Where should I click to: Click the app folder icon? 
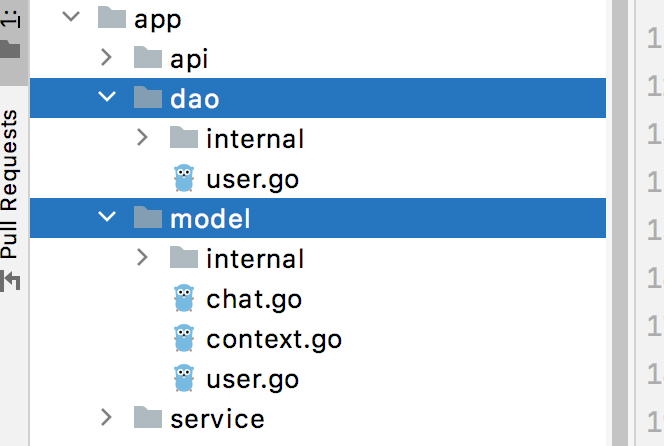pos(112,18)
